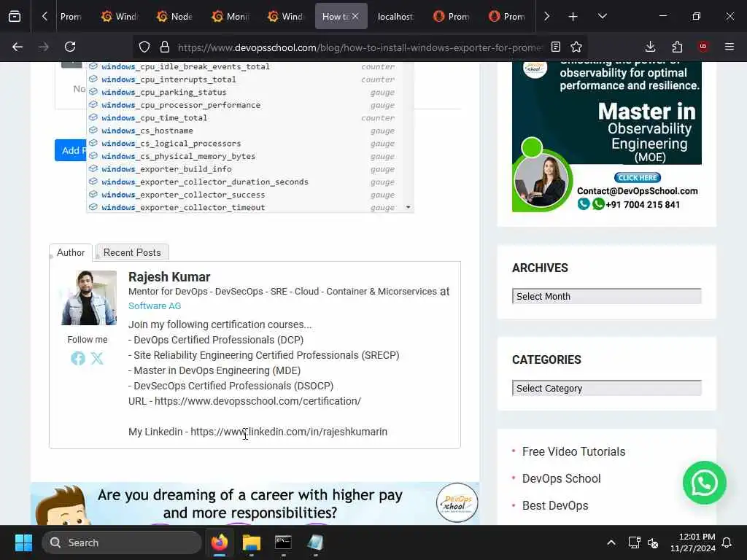This screenshot has width=747, height=560.
Task: Bookmark this page with the star icon
Action: coord(576,47)
